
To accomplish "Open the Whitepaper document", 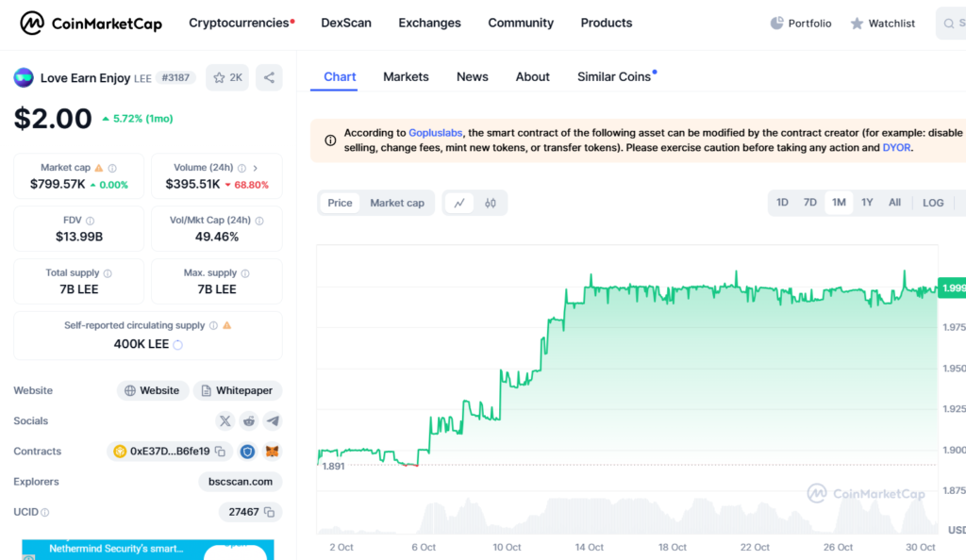I will 237,390.
